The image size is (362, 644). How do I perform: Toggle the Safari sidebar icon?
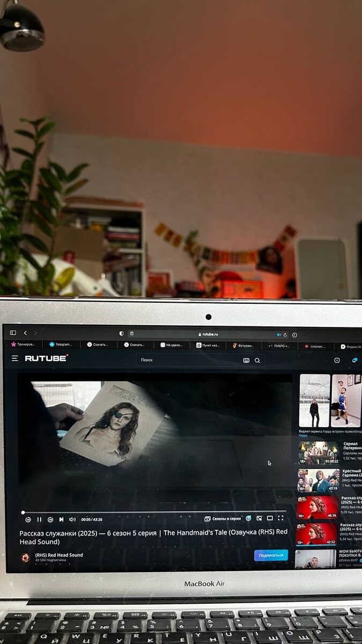13,333
